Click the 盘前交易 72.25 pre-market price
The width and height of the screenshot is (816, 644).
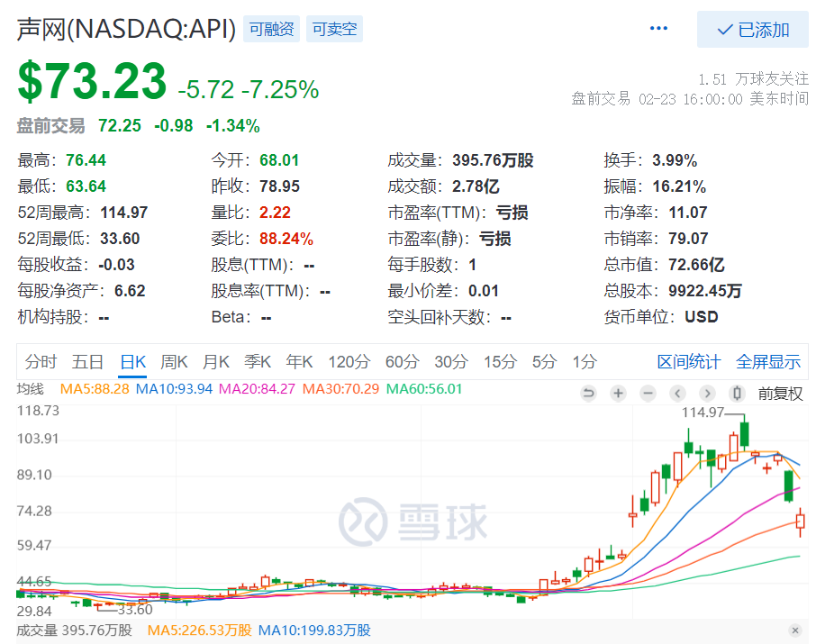point(120,125)
